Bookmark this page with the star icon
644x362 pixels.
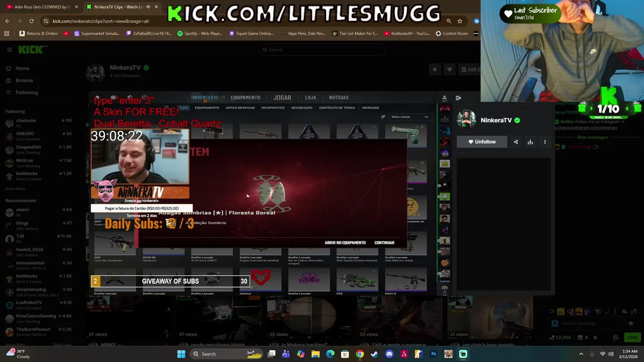pos(459,21)
